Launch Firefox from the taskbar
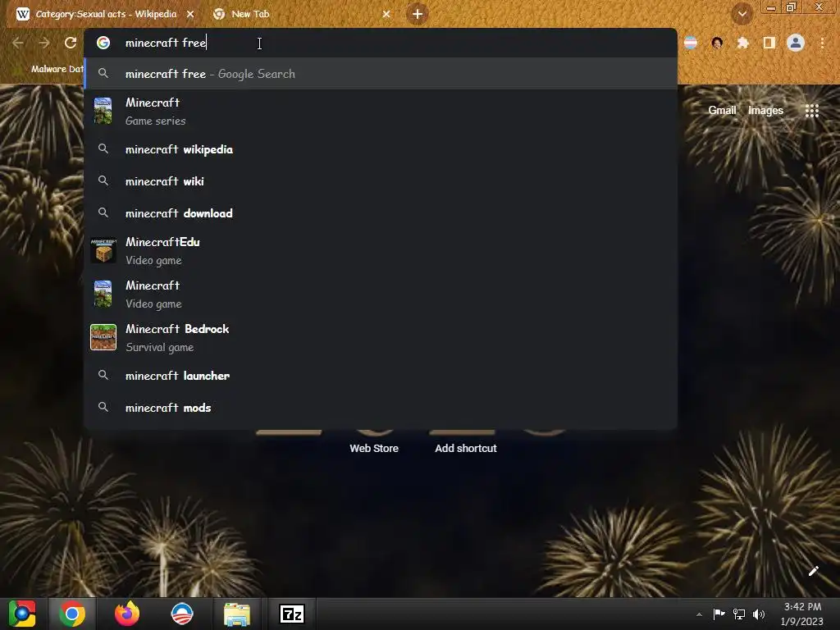Screen dimensions: 840x630 (x=127, y=614)
